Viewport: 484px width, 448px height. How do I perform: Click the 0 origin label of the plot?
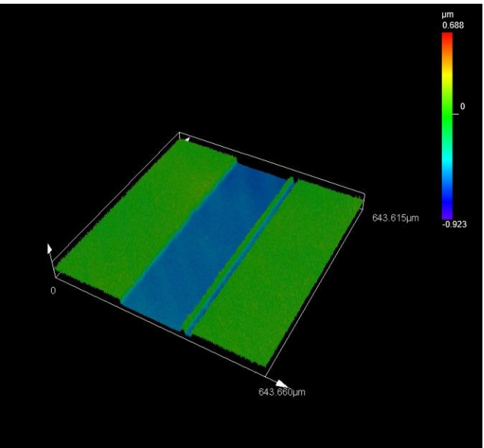(x=52, y=290)
